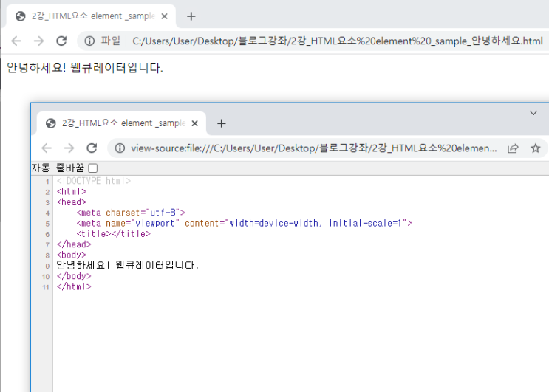Click the 파일 label in rear address bar
The width and height of the screenshot is (549, 392).
coord(110,41)
